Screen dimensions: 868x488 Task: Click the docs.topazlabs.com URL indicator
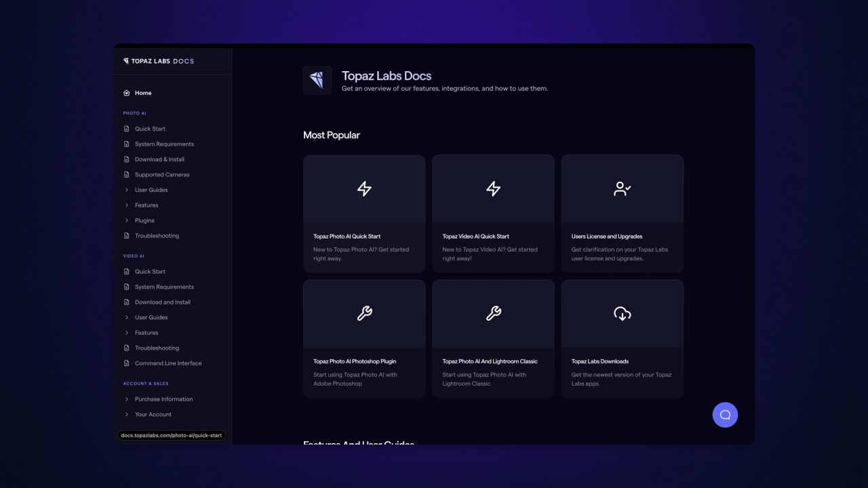point(170,435)
